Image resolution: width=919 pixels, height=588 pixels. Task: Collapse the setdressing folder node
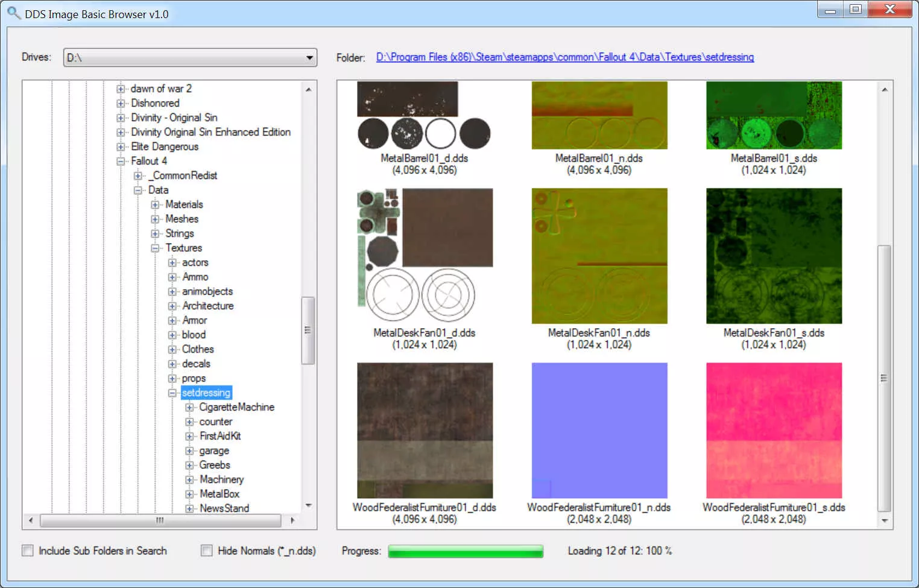[x=172, y=393]
